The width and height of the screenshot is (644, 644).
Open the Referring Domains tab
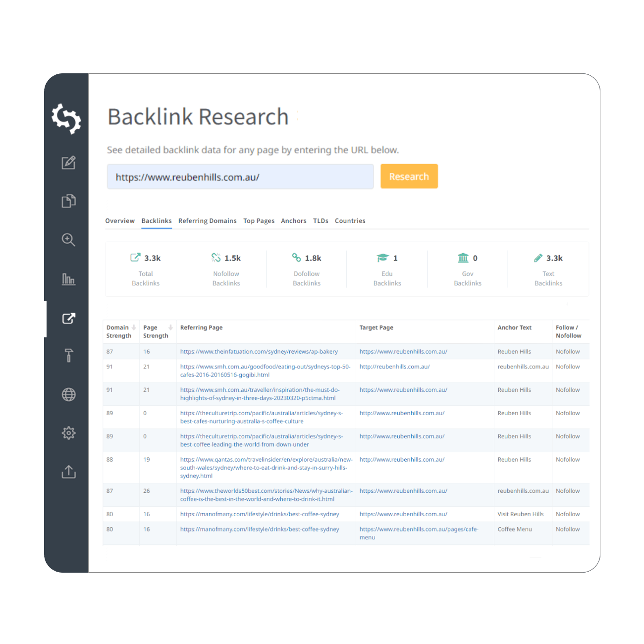[x=208, y=221]
